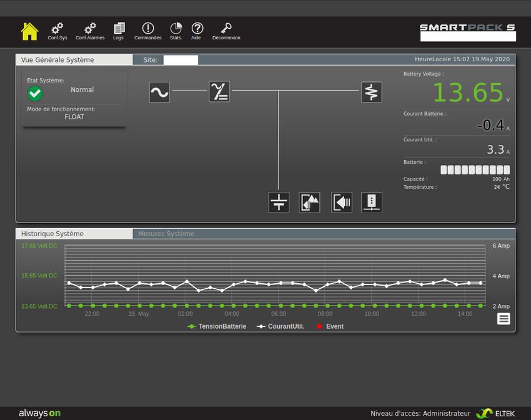Open the Aide help page
This screenshot has width=531, height=420.
(197, 31)
